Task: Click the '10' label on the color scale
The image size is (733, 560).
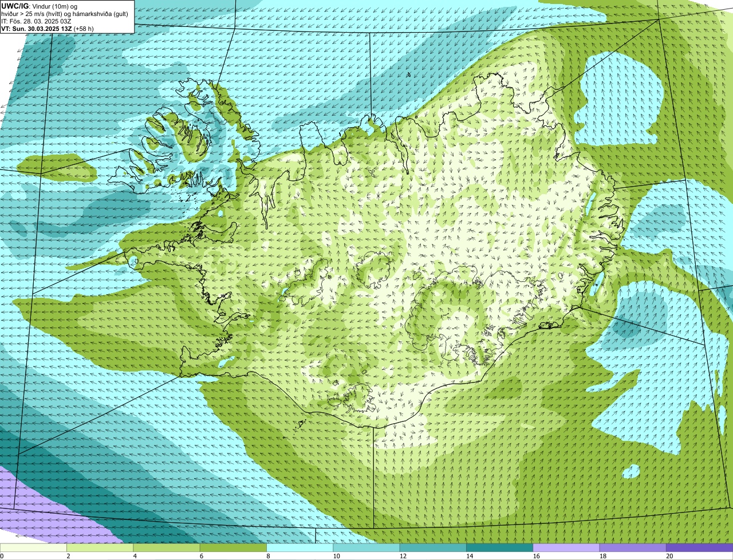Action: coord(336,556)
